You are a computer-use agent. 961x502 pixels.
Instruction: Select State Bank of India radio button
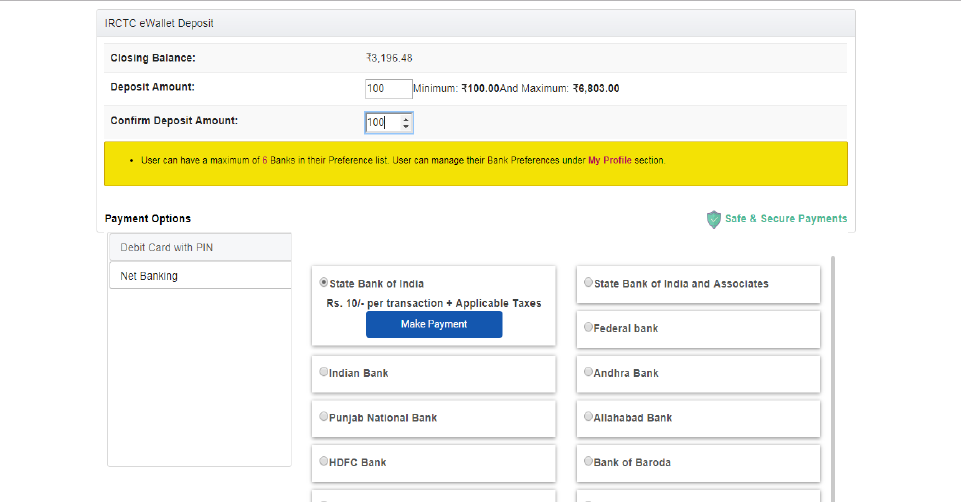click(x=324, y=283)
